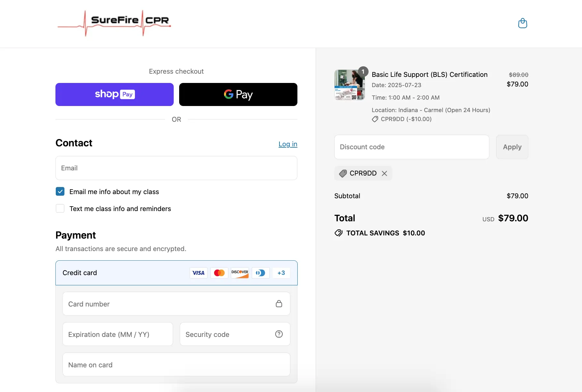Click the SureFire CPR logo
Screen dimensions: 582x392
pyautogui.click(x=114, y=23)
